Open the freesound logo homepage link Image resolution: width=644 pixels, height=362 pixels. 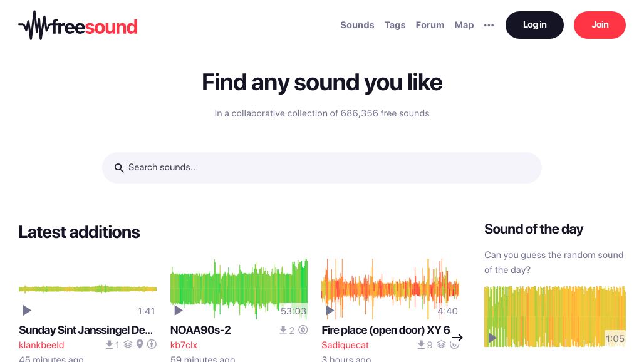78,26
